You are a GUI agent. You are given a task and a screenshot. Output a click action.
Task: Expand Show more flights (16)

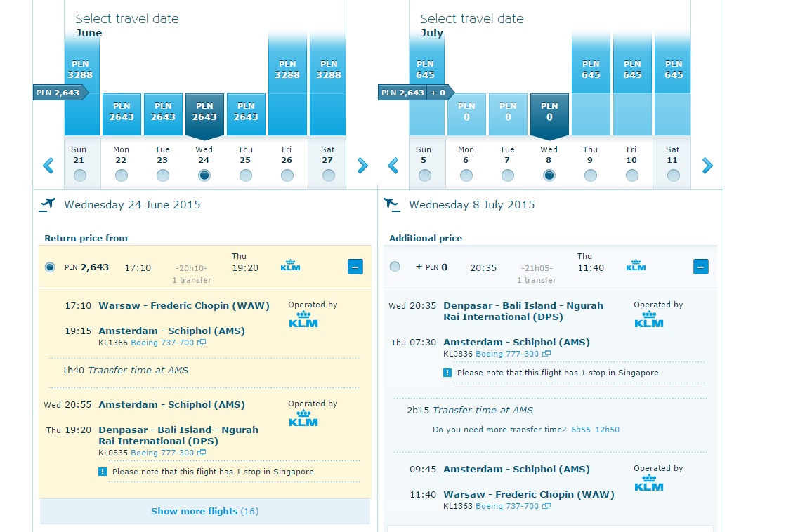click(x=205, y=512)
